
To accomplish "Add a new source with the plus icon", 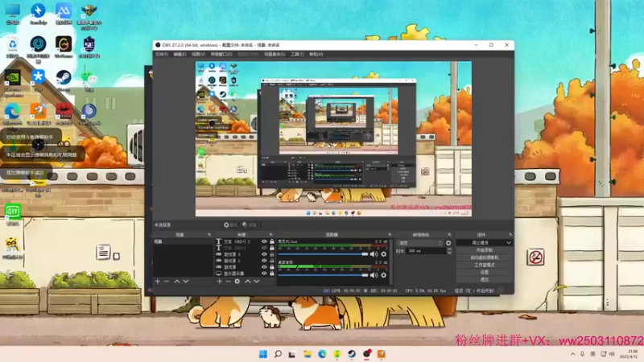I will [220, 282].
